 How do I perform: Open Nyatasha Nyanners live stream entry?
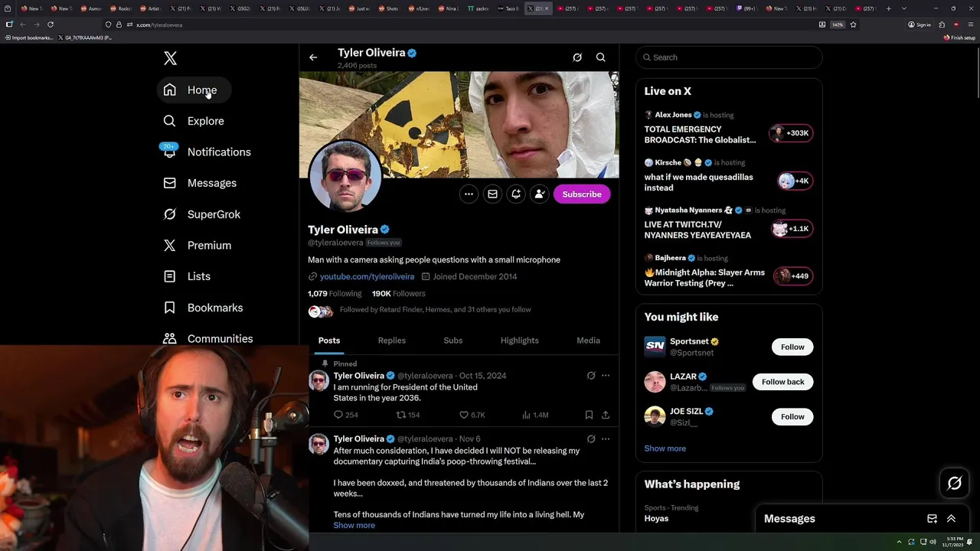tap(728, 223)
